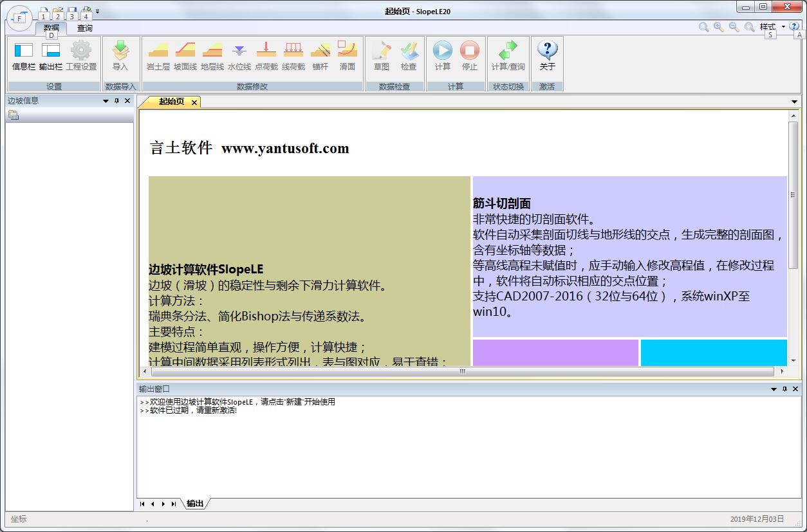Expand the 边坡信息 panel options arrow
The width and height of the screenshot is (807, 532).
tap(106, 101)
